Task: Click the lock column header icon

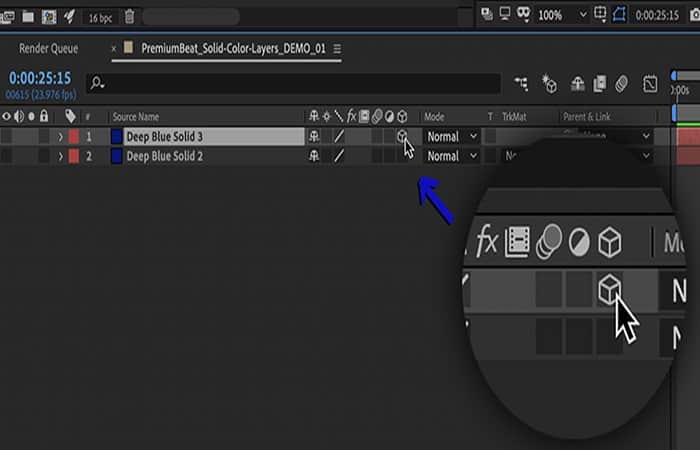Action: click(x=44, y=116)
